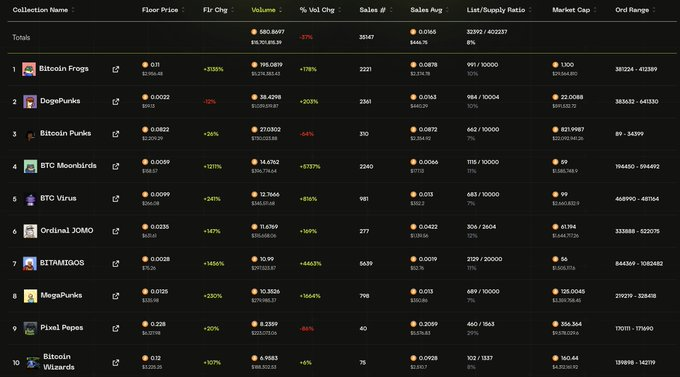Screen dimensions: 680x377
Task: Open DogePunks external link icon
Action: tap(116, 102)
